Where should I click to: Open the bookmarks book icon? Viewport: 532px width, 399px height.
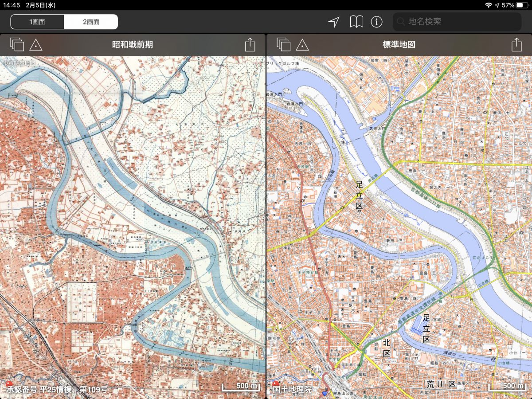coord(356,22)
